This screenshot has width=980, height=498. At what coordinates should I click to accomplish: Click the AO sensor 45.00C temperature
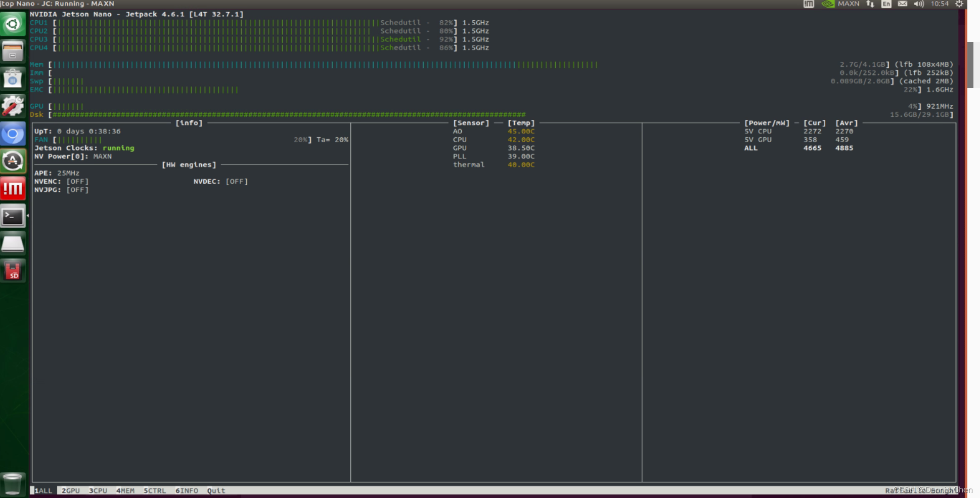(x=521, y=131)
